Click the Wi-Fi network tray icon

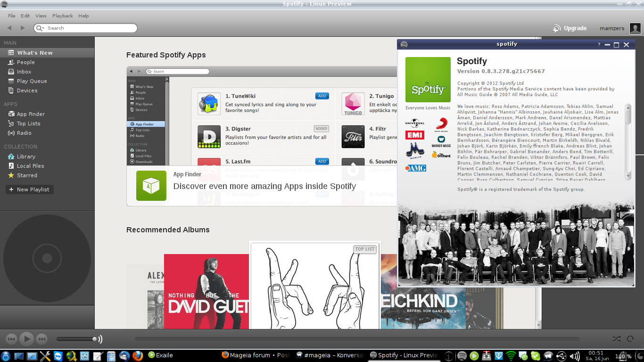click(x=511, y=356)
